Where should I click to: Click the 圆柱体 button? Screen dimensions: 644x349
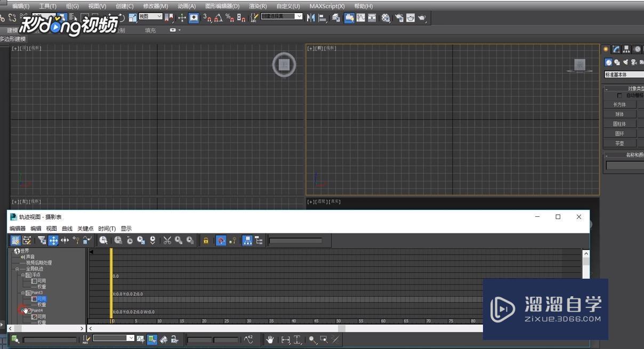(619, 124)
